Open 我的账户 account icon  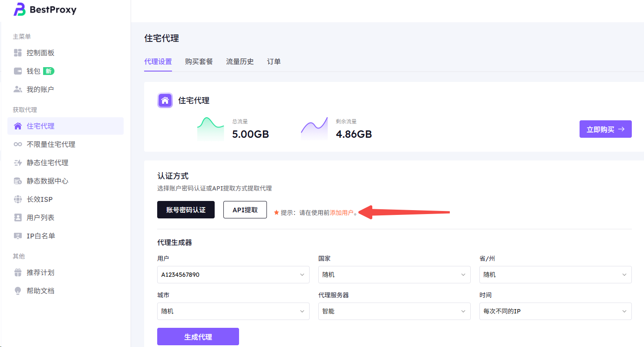point(18,89)
